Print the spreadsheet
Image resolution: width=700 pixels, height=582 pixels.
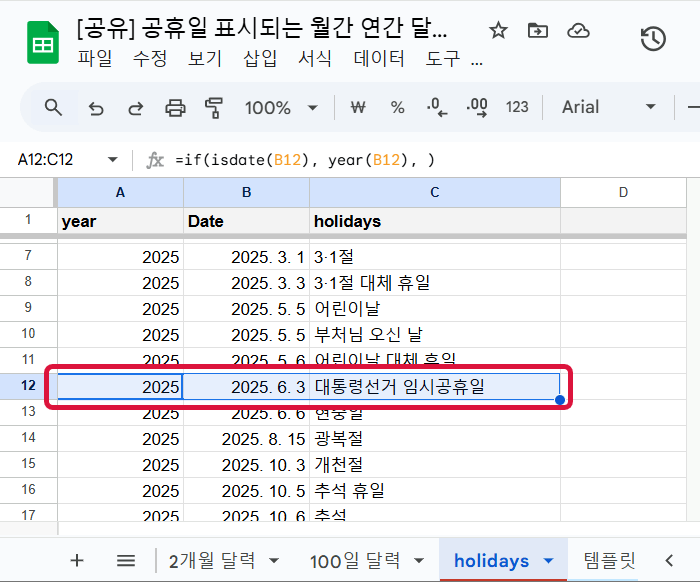(175, 107)
